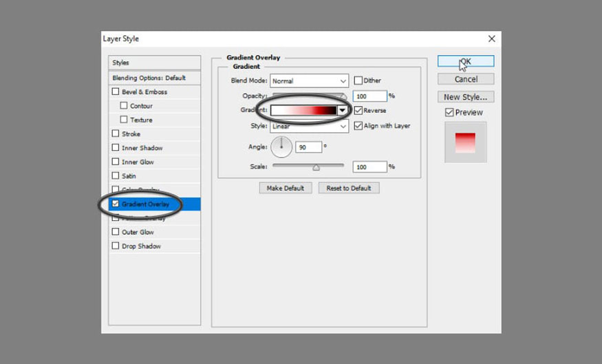This screenshot has height=364, width=602.
Task: Click the Cancel button
Action: [466, 79]
